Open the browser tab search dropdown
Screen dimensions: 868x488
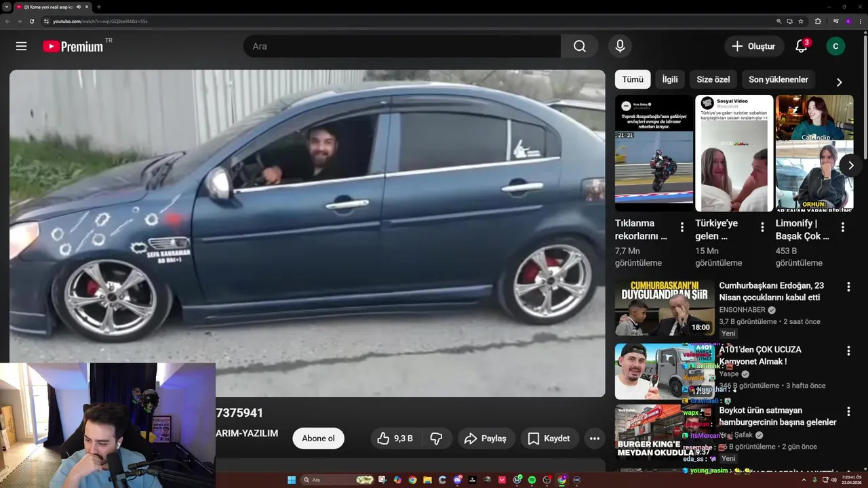(7, 7)
